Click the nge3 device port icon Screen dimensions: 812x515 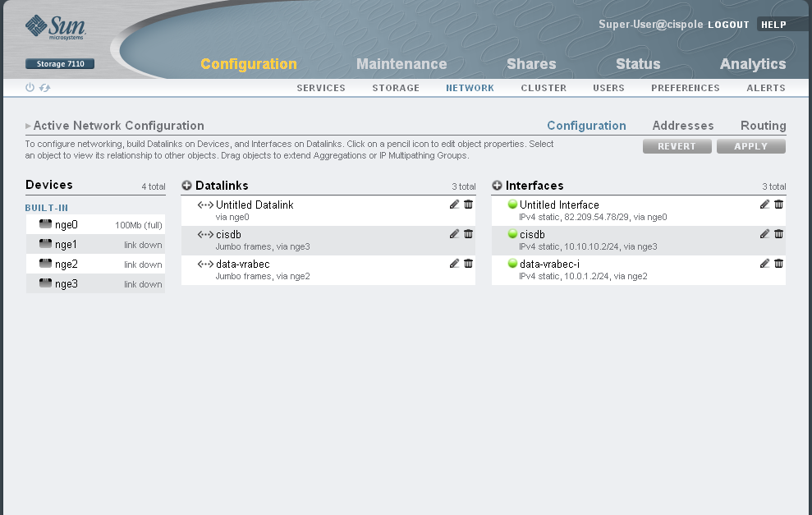click(x=46, y=283)
